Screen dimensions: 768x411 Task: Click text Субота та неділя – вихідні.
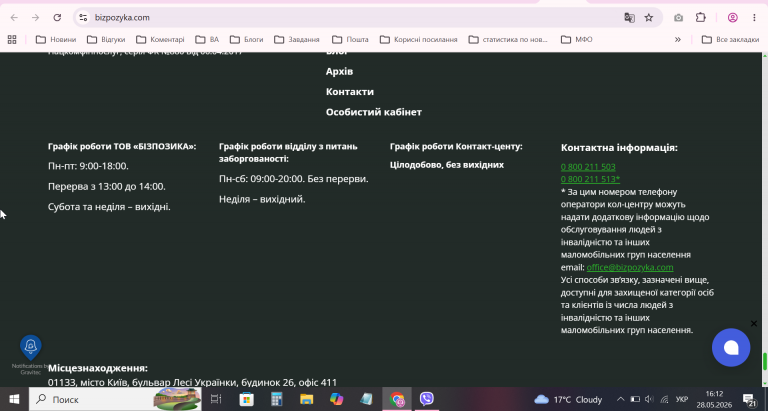pos(109,207)
